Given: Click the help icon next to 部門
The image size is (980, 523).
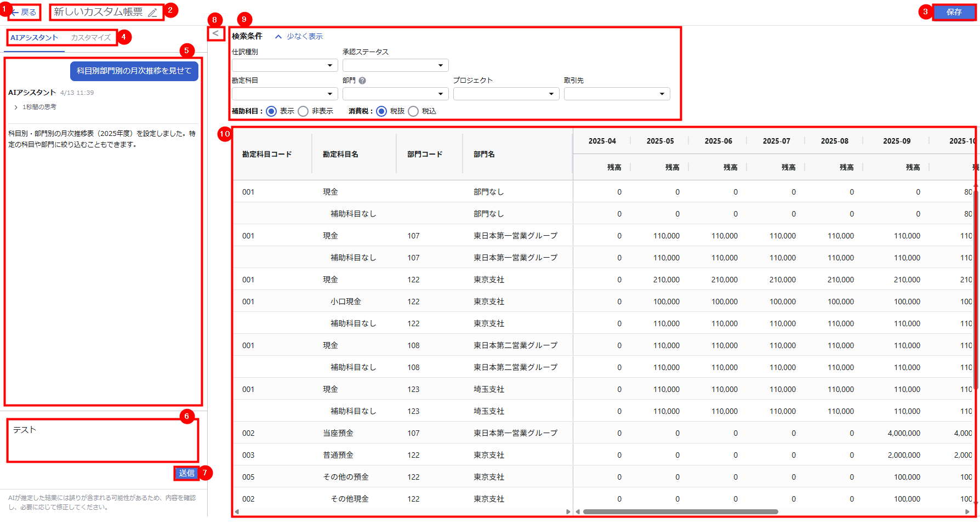Looking at the screenshot, I should 362,81.
